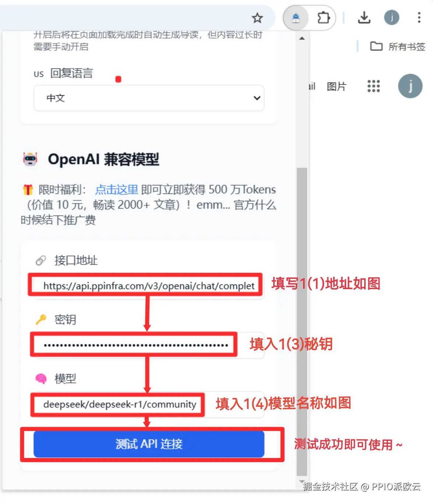Click the 点击这里 promotional link
Viewport: 433px width, 504px height.
click(x=117, y=189)
